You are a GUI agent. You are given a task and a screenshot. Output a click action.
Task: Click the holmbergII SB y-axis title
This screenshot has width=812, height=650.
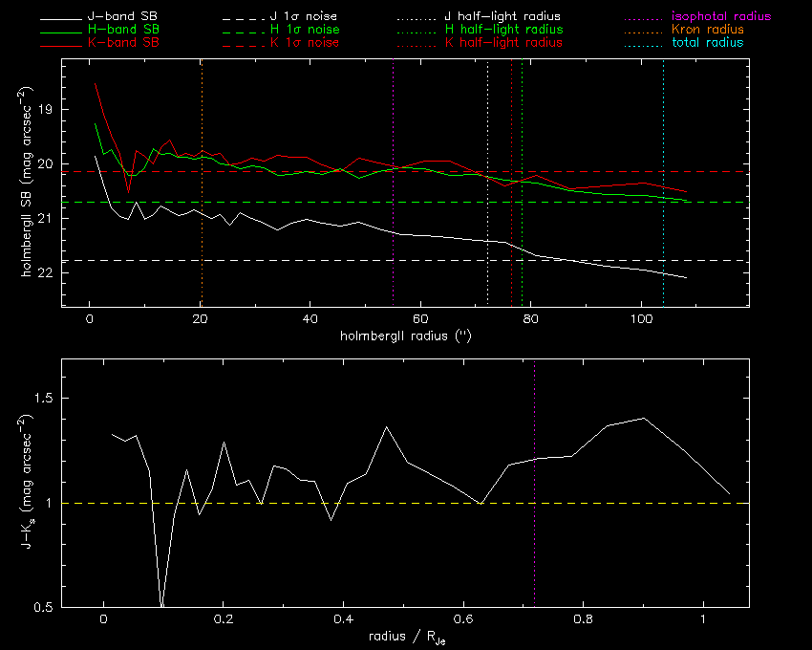pos(27,182)
